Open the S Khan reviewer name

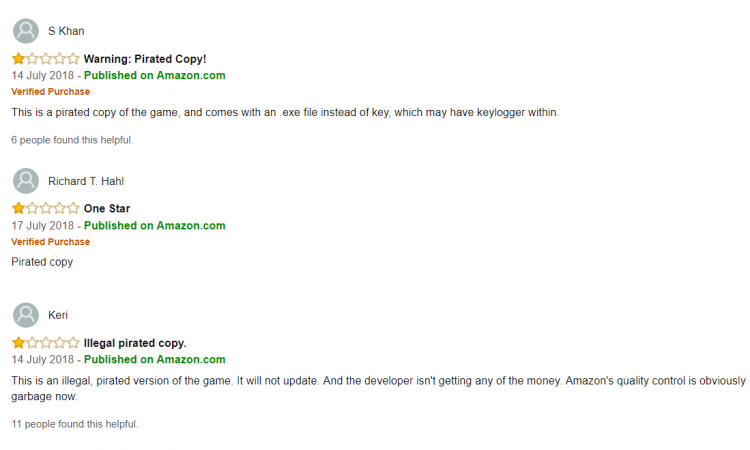(66, 31)
